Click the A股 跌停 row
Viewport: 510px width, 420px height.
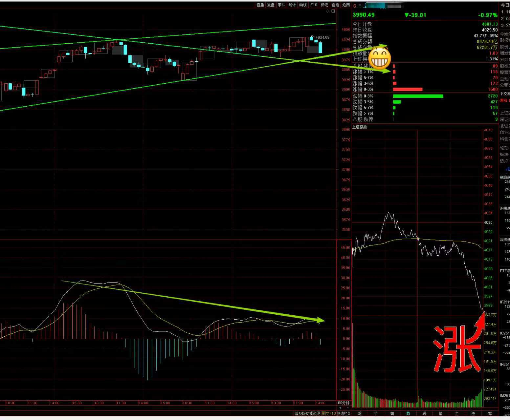(425, 119)
